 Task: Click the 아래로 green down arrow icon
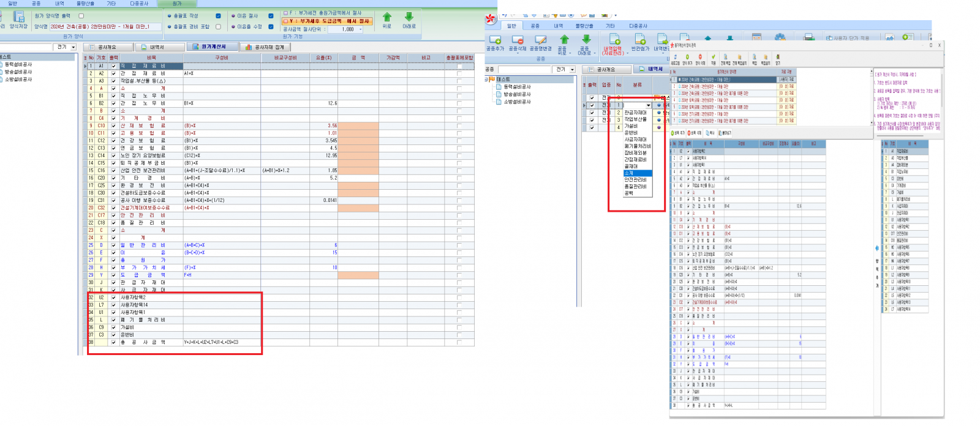coord(409,17)
